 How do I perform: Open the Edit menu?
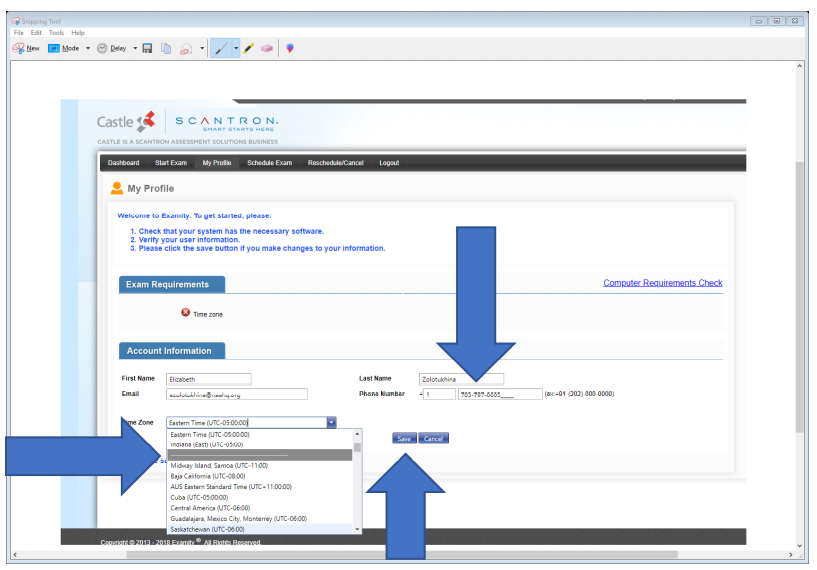point(36,32)
